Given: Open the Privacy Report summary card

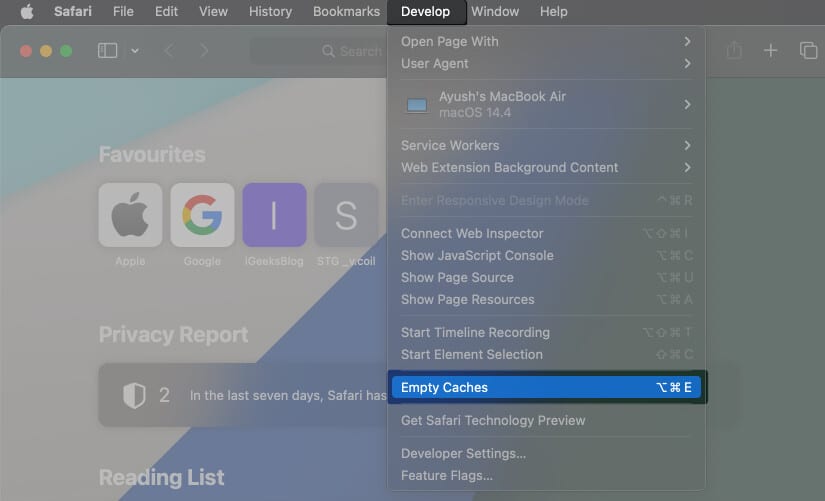Looking at the screenshot, I should (243, 395).
